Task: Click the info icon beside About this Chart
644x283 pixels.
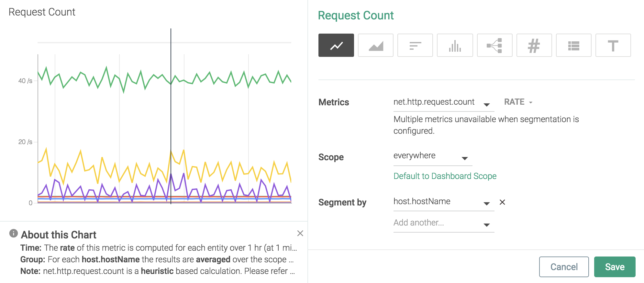Action: (14, 233)
